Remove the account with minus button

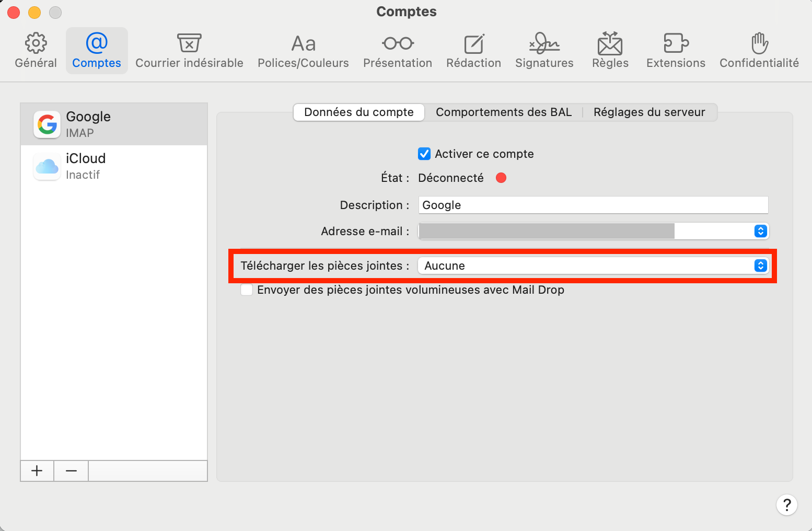[72, 471]
